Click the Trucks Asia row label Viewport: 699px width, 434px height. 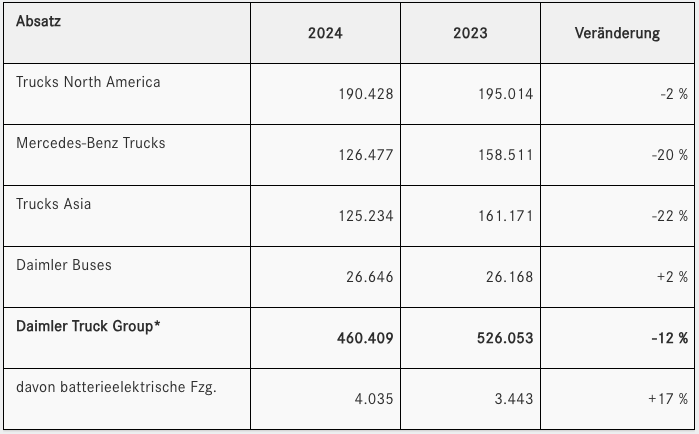(x=54, y=204)
